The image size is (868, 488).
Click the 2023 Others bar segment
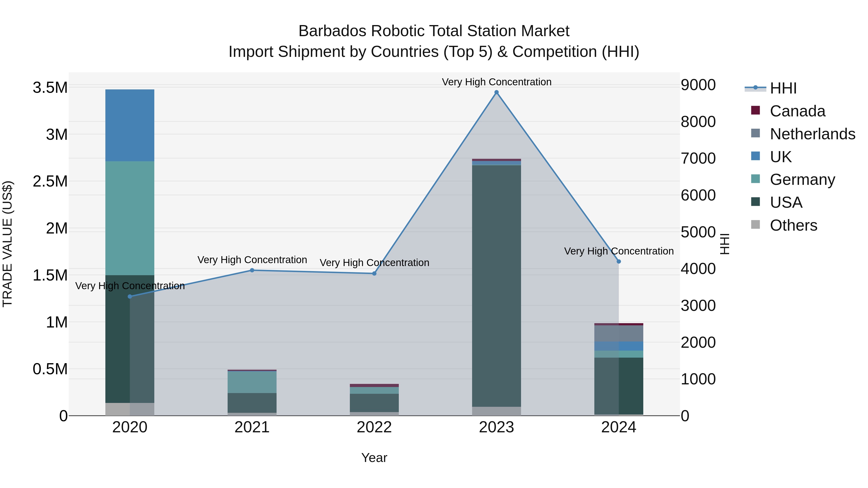click(x=496, y=411)
